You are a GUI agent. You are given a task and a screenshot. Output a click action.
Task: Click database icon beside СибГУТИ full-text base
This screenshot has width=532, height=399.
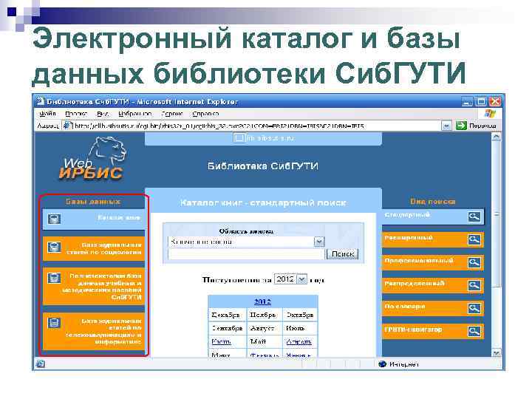click(54, 279)
